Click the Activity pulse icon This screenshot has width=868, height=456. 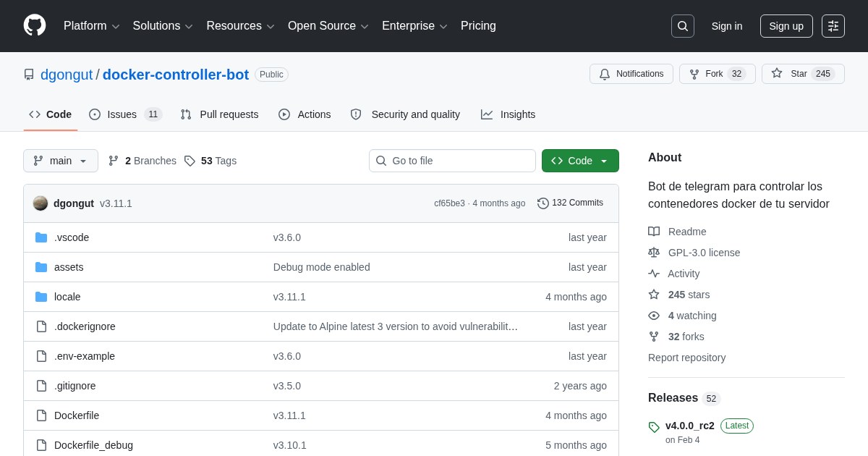tap(654, 274)
